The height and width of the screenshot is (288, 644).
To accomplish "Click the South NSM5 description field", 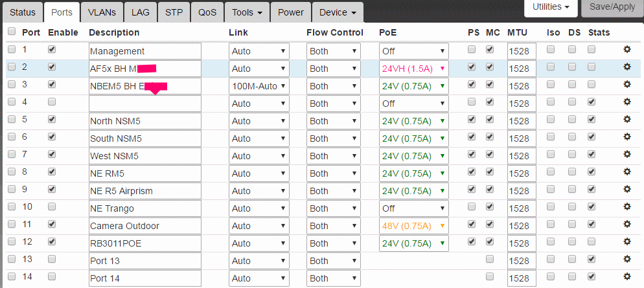I will (145, 138).
